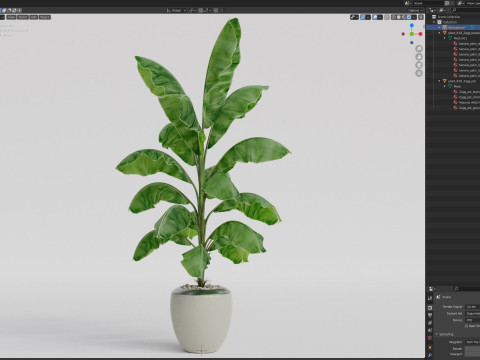
Task: Click the new scene button beside Scene field
Action: tap(447, 3)
